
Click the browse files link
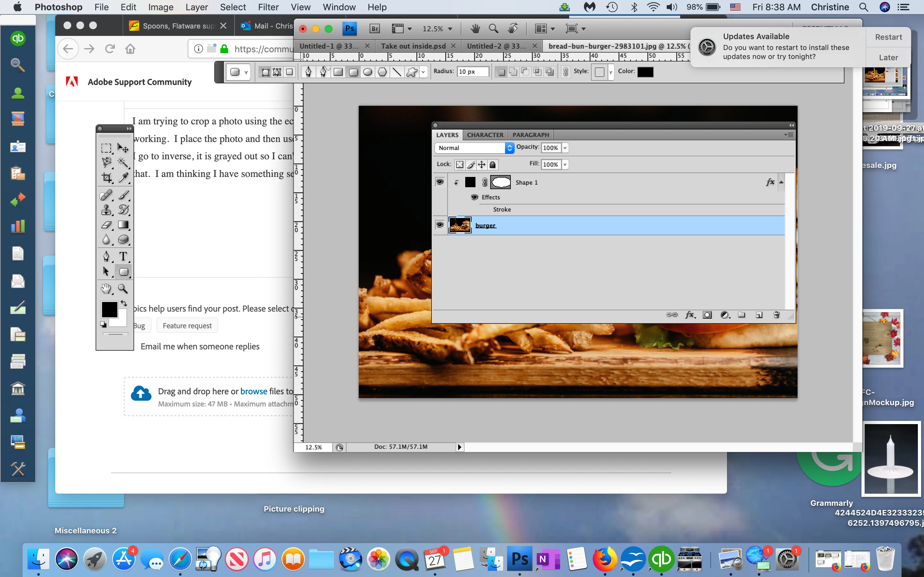(253, 391)
